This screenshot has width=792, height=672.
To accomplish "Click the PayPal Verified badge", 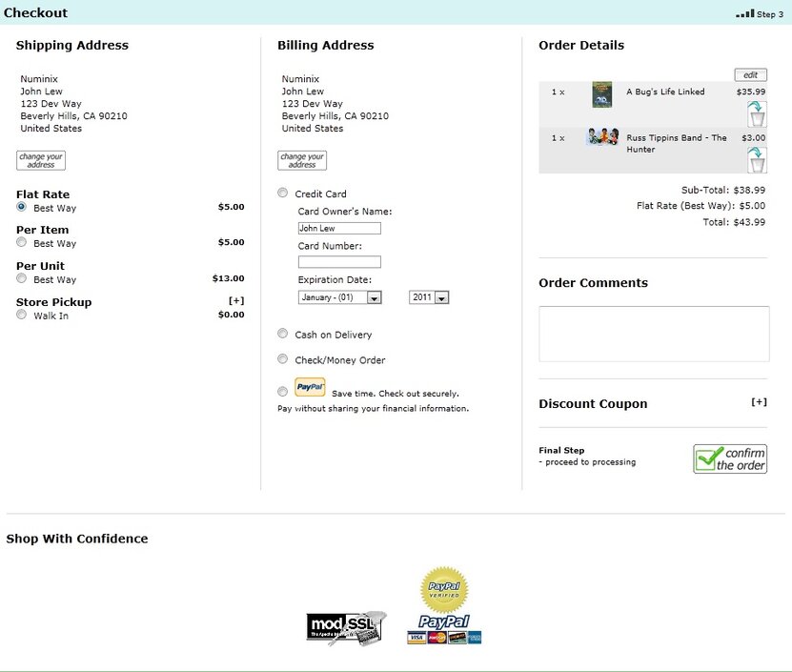I will pos(443,588).
